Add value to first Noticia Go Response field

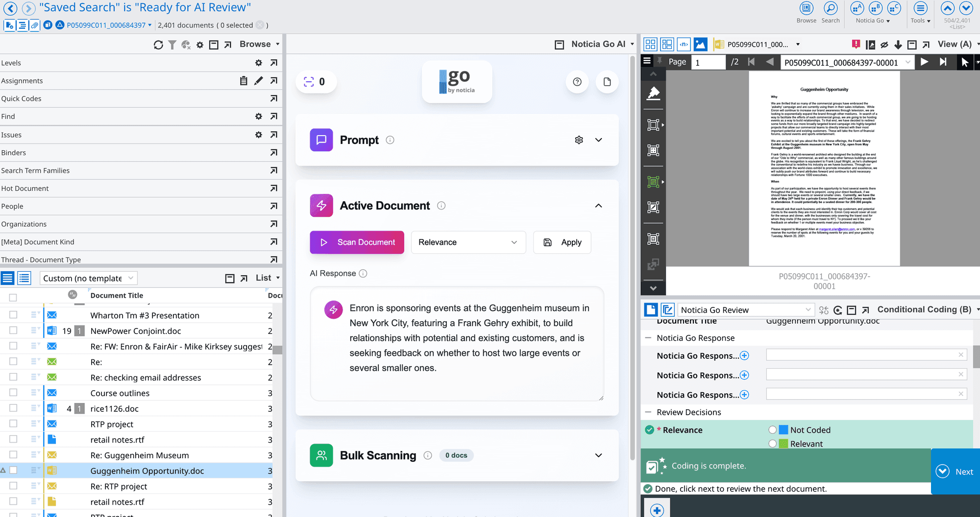744,356
